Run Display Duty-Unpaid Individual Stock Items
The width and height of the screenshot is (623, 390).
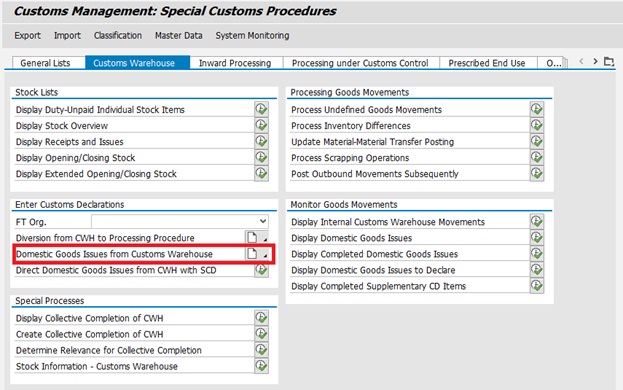point(261,109)
